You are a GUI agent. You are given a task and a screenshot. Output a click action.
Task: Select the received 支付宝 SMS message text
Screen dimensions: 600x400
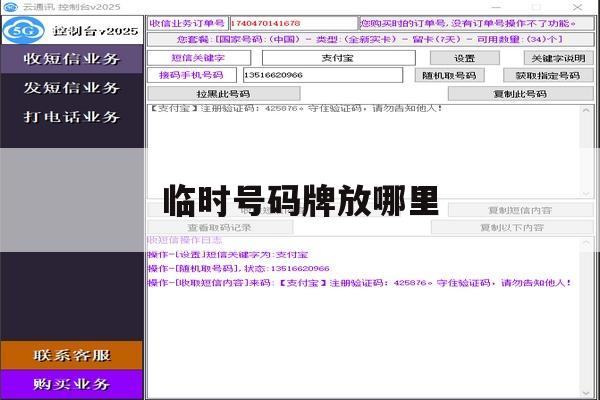tap(296, 109)
